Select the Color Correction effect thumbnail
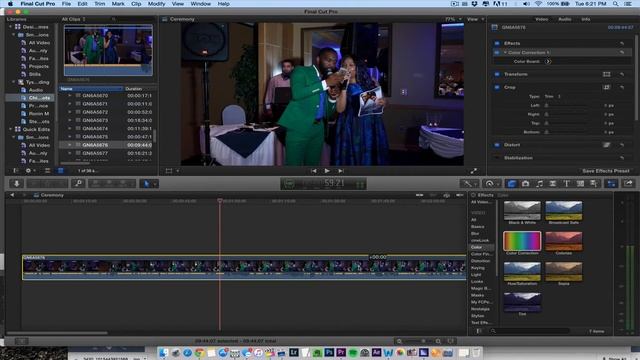Image resolution: width=640 pixels, height=360 pixels. click(522, 241)
